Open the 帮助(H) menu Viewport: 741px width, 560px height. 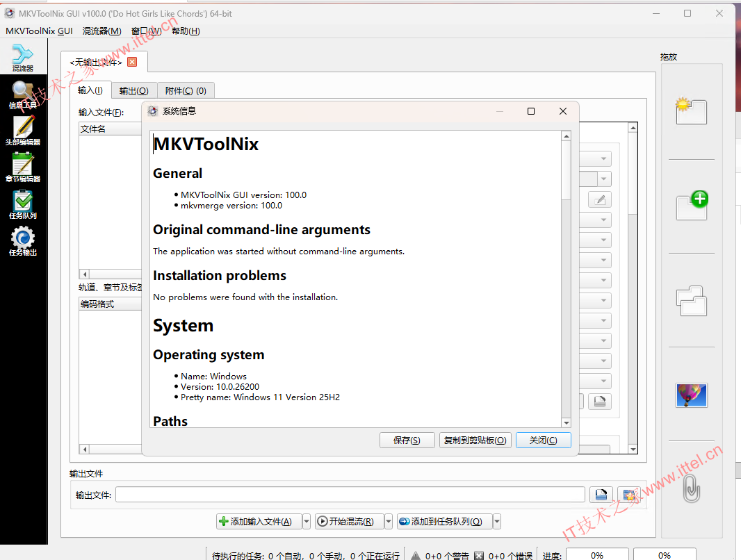[186, 31]
